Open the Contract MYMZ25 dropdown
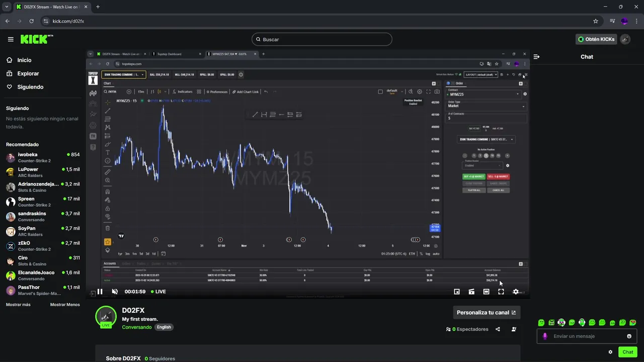This screenshot has width=644, height=362. [x=484, y=94]
